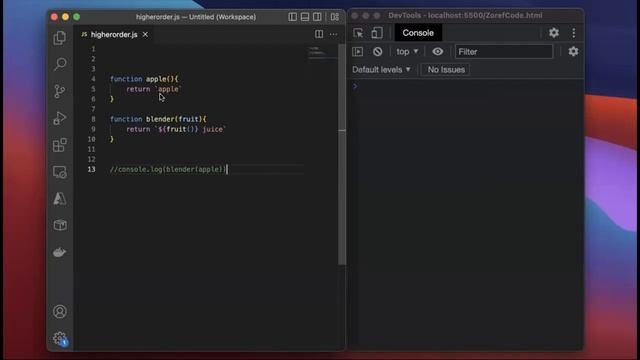Viewport: 640px width, 360px height.
Task: Open the package box view in activity bar
Action: click(x=60, y=225)
